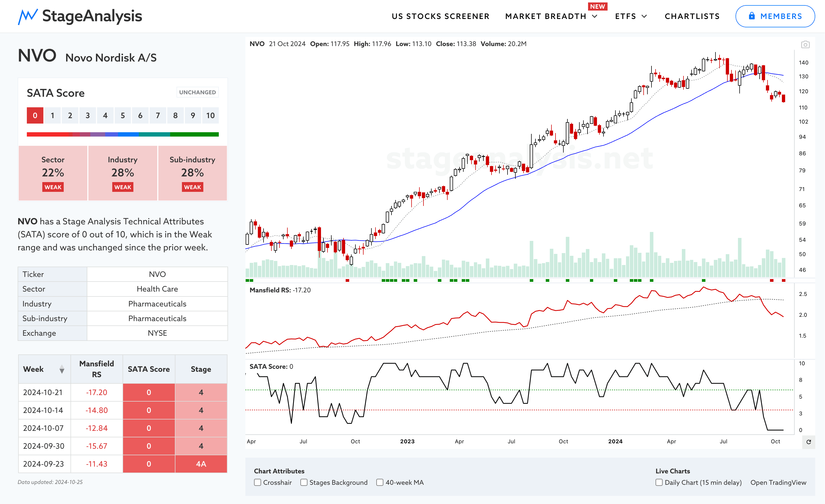Expand the Market Breadth dropdown chevron
Screen dimensions: 825x504
595,16
